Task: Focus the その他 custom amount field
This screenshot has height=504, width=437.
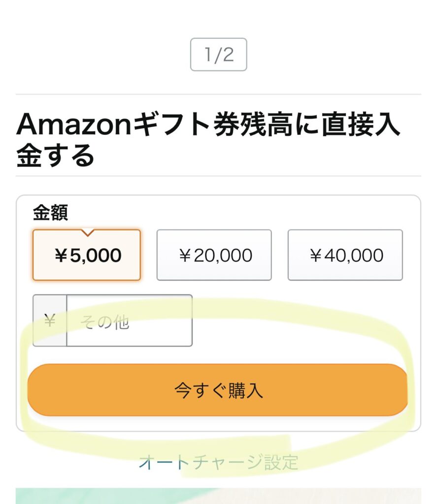Action: [130, 320]
